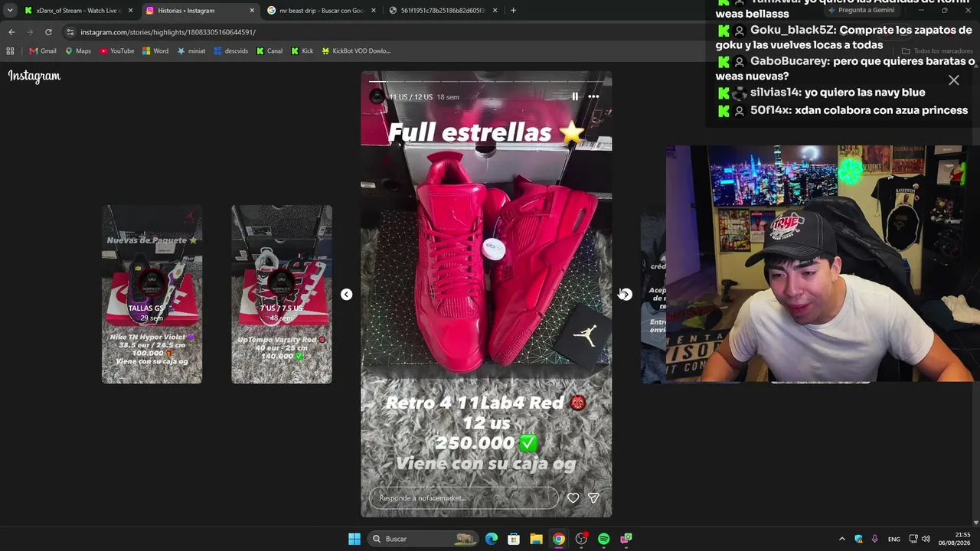
Task: Go to the previous story with the left arrow
Action: click(347, 295)
